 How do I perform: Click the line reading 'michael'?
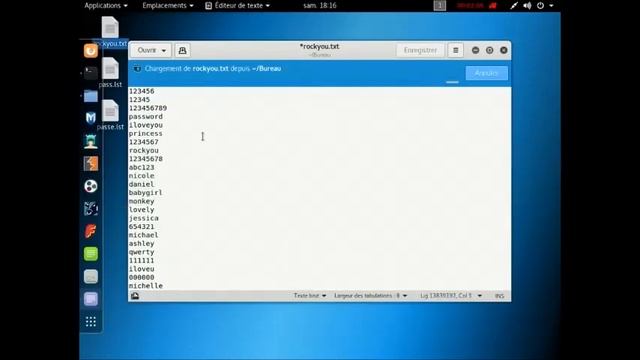(144, 235)
